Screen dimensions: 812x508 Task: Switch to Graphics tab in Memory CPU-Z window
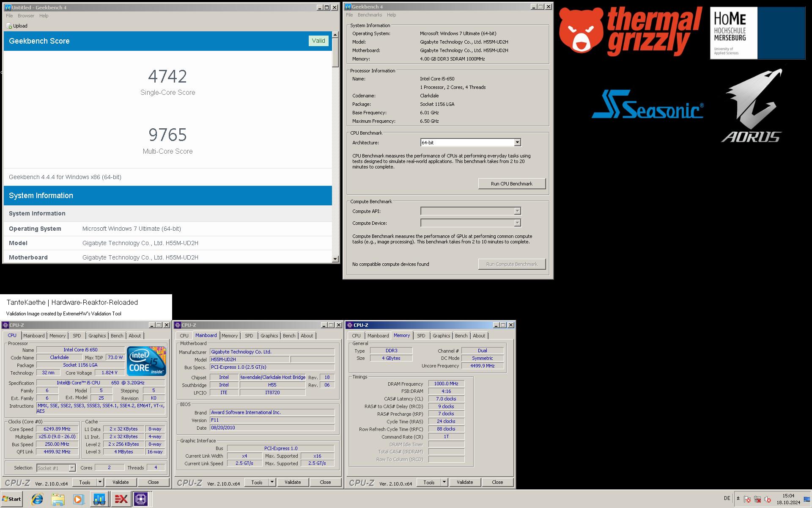click(442, 336)
